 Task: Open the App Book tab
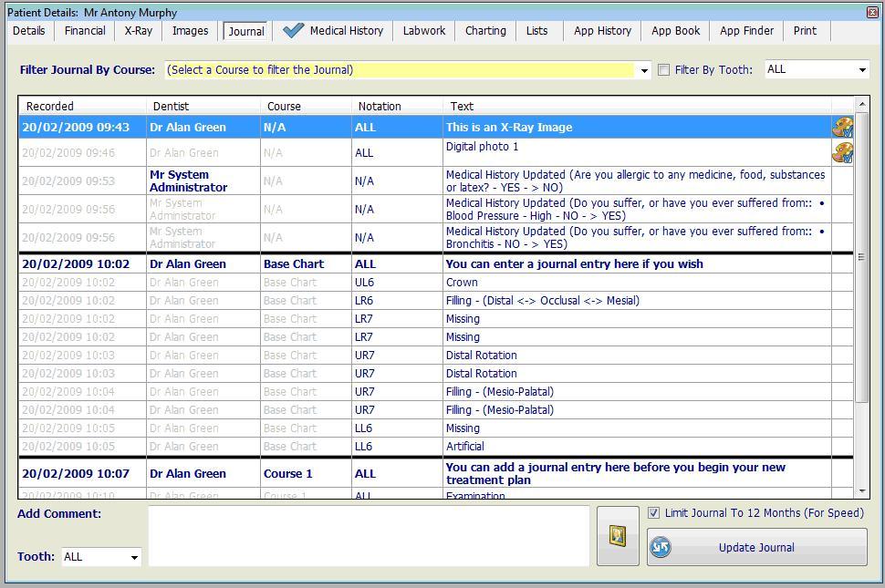coord(675,31)
